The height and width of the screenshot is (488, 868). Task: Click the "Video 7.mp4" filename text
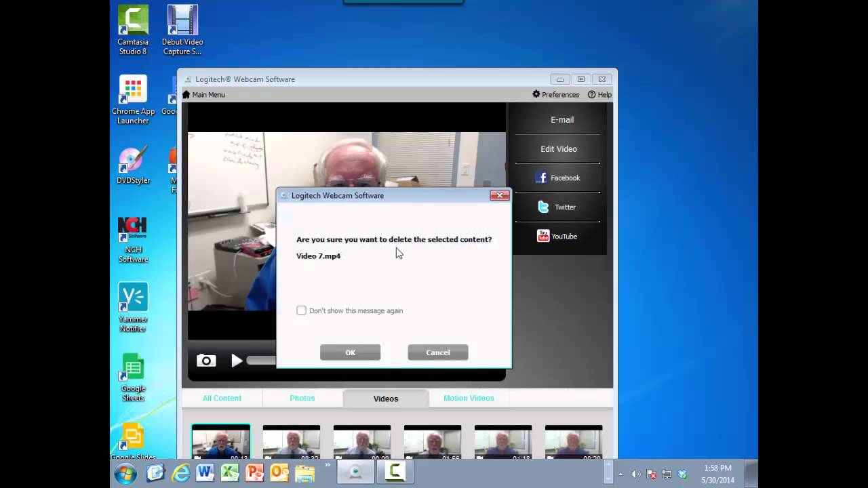click(318, 256)
